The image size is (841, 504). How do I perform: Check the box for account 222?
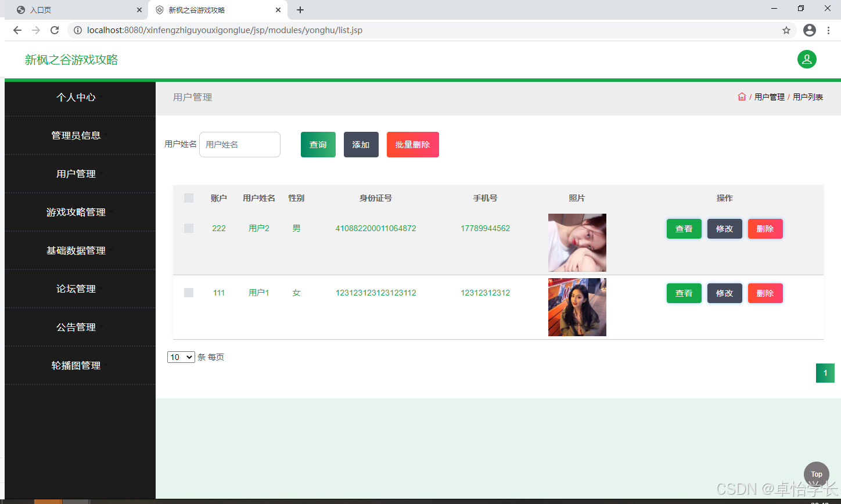(189, 228)
